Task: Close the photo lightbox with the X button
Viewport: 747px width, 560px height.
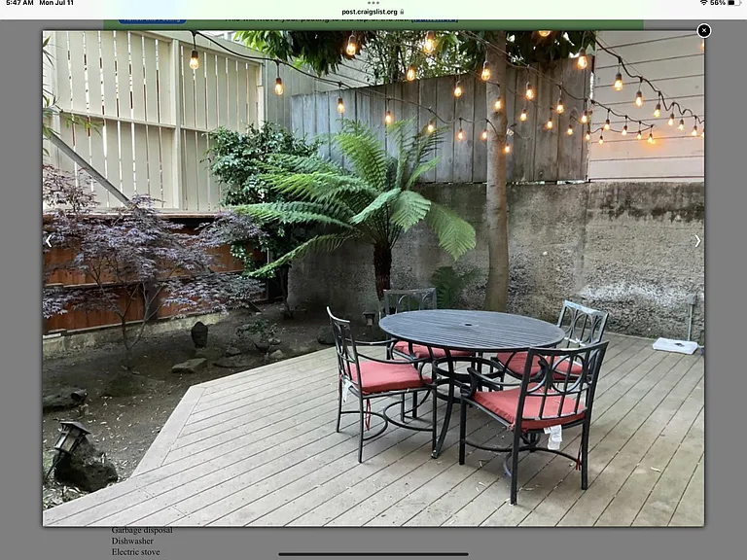Action: (703, 30)
